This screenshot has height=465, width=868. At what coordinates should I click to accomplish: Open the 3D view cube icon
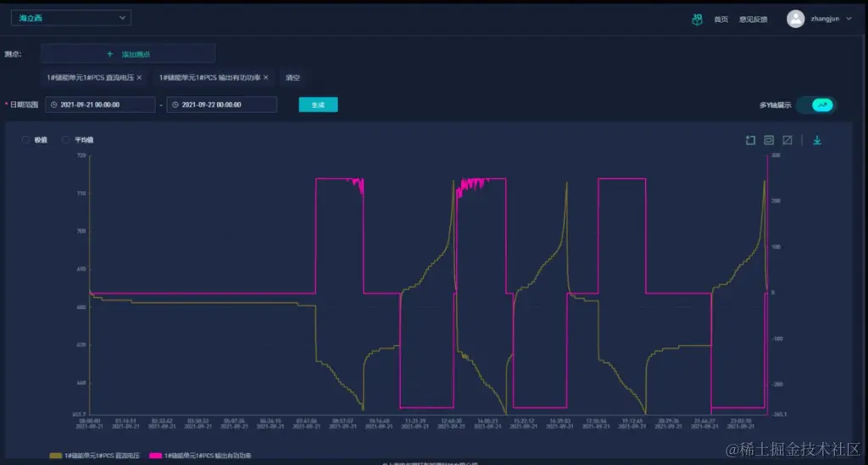[697, 20]
